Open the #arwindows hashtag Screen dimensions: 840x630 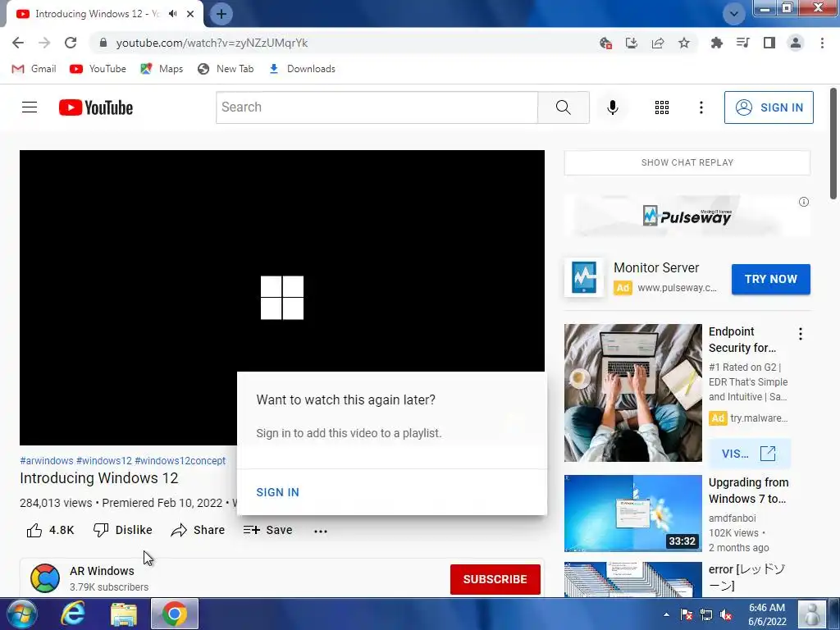[x=47, y=461]
